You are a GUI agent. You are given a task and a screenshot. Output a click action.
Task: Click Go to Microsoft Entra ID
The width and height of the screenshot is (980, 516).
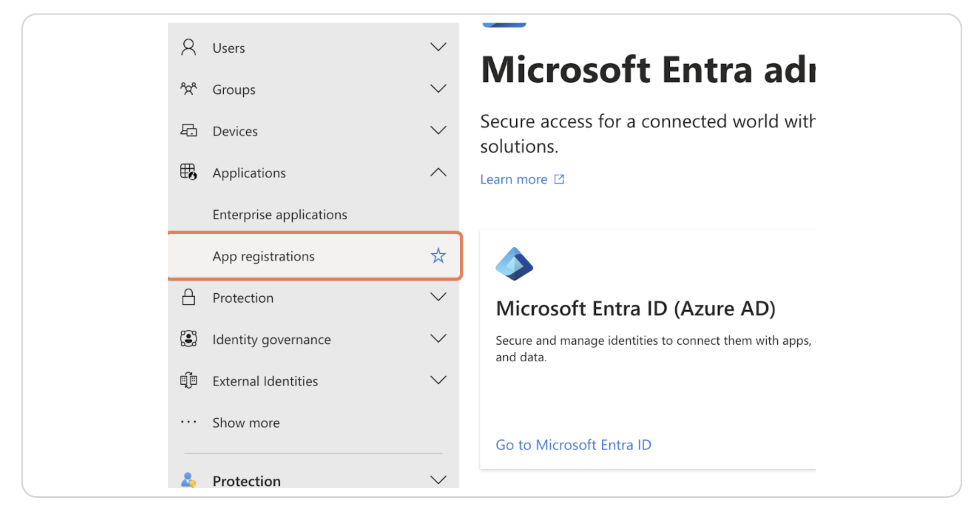coord(573,445)
